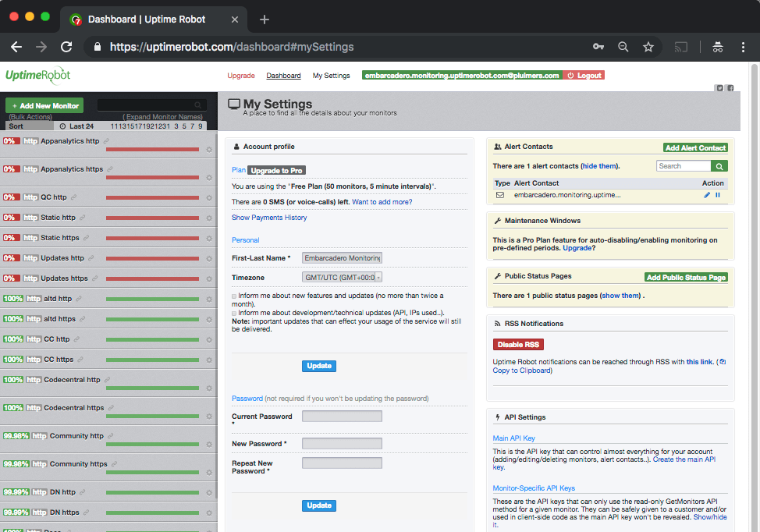Check 'Inform me about new features and updates'

234,296
